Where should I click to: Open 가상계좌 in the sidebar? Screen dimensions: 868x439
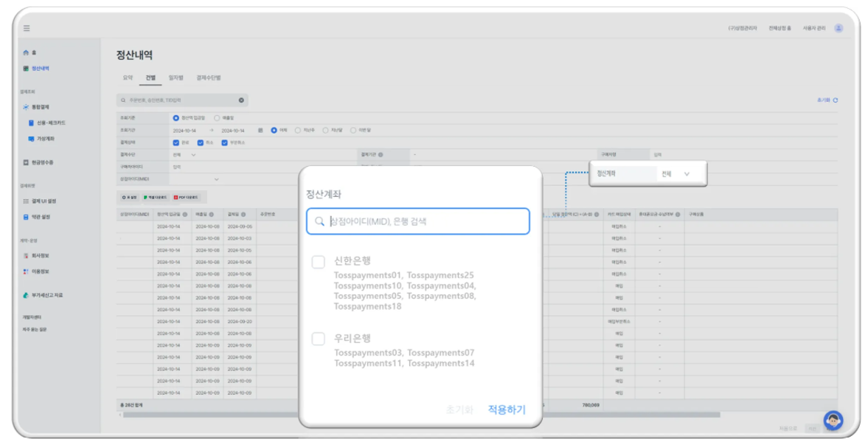pos(45,139)
